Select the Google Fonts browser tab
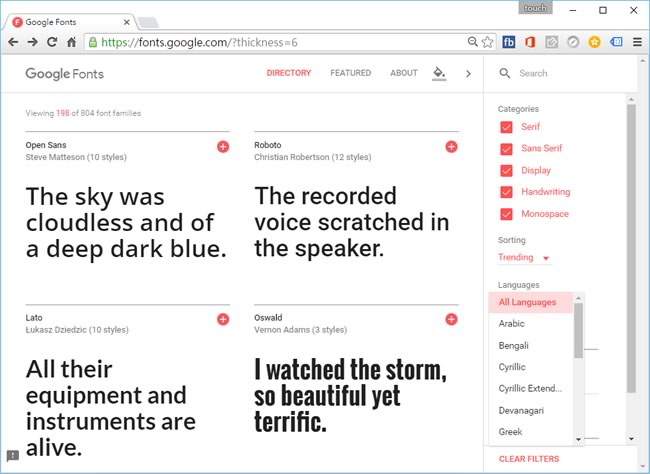Image resolution: width=650 pixels, height=474 pixels. pyautogui.click(x=68, y=22)
